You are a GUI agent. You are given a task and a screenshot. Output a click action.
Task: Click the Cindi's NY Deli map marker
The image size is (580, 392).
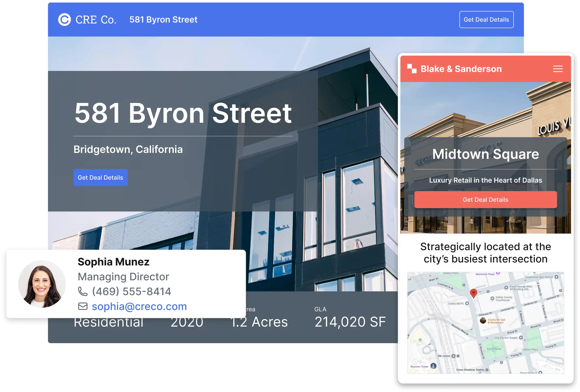click(x=483, y=321)
